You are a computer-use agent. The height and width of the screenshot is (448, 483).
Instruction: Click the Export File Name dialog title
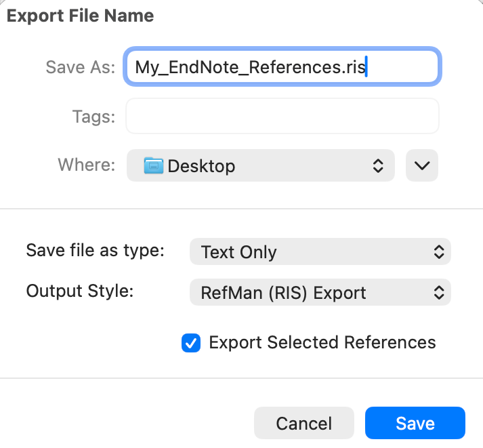(80, 16)
